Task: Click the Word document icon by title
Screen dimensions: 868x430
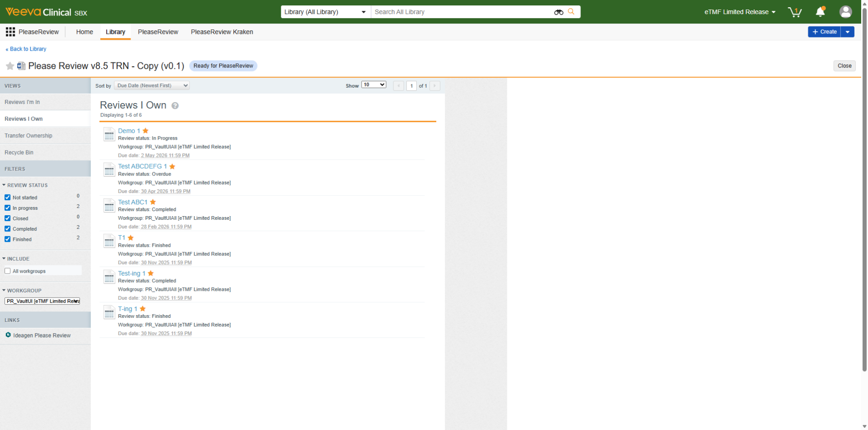Action: click(x=21, y=66)
